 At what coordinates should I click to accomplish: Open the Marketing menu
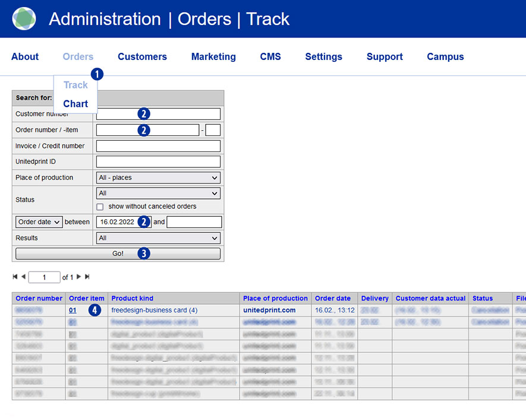tap(213, 57)
